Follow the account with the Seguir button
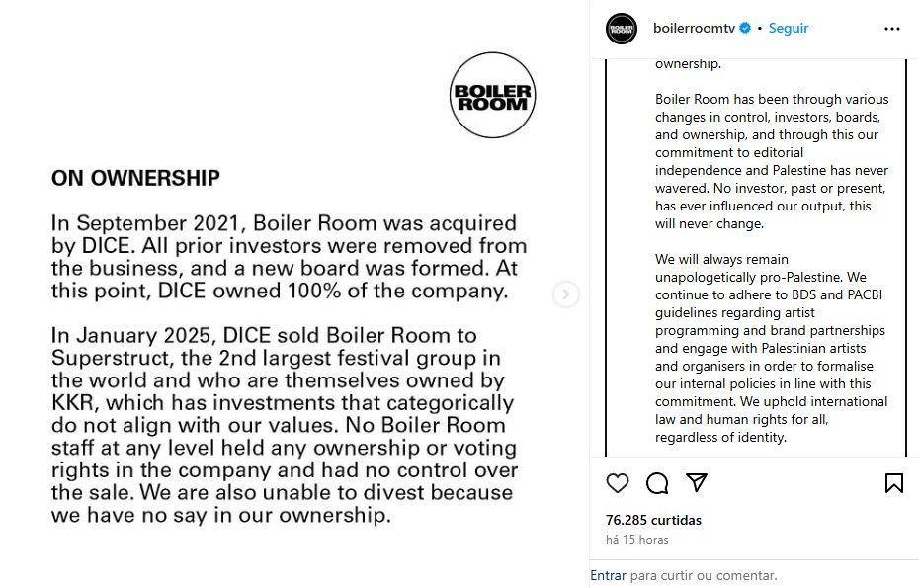919x588 pixels. pos(789,29)
